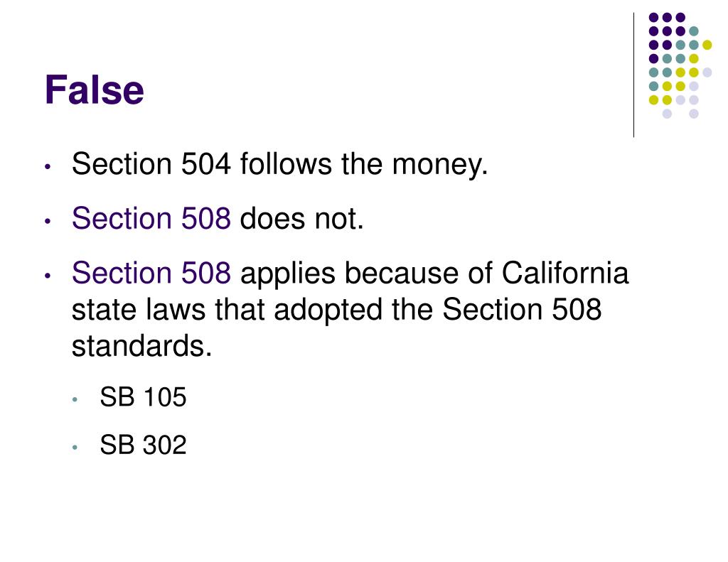Click the teal bullet marker beside SB 302
The width and height of the screenshot is (728, 562).
pyautogui.click(x=75, y=448)
